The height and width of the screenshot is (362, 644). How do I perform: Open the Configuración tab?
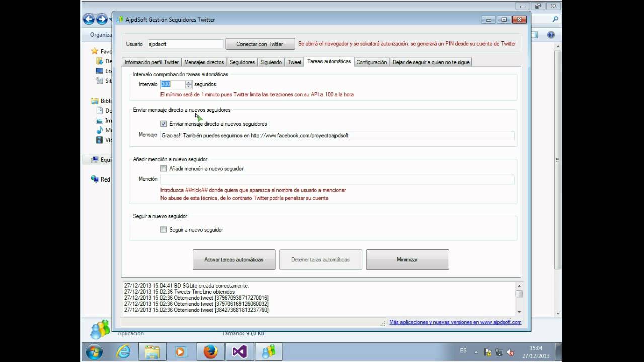(372, 62)
